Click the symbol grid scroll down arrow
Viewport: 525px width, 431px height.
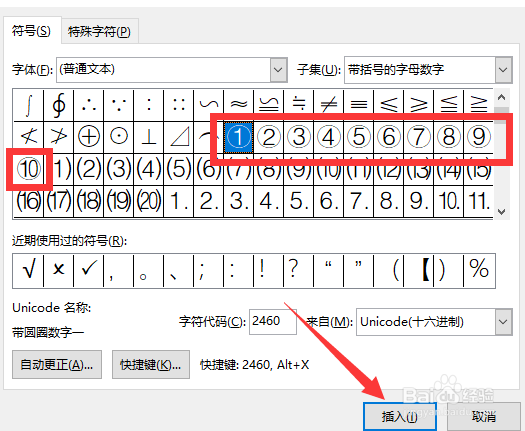coord(501,211)
